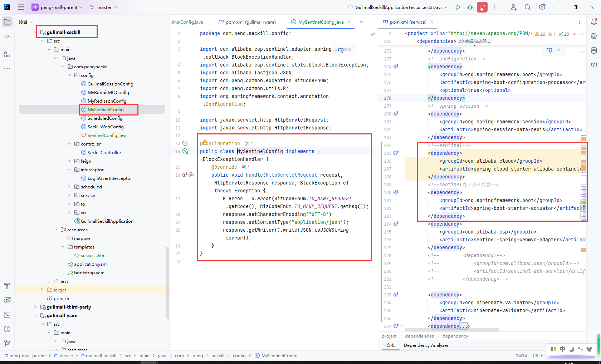The height and width of the screenshot is (364, 601).
Task: Close the pom.xml (service) tab
Action: (432, 22)
